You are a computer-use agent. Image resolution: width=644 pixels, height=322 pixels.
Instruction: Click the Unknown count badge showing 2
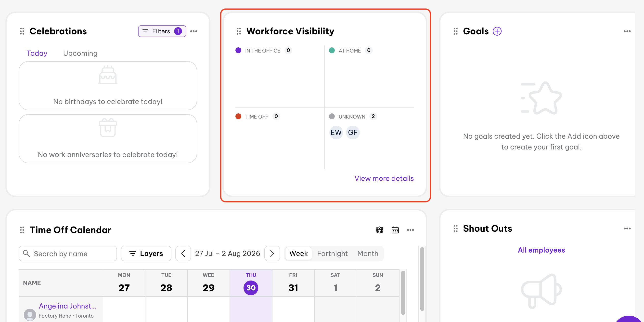(373, 116)
